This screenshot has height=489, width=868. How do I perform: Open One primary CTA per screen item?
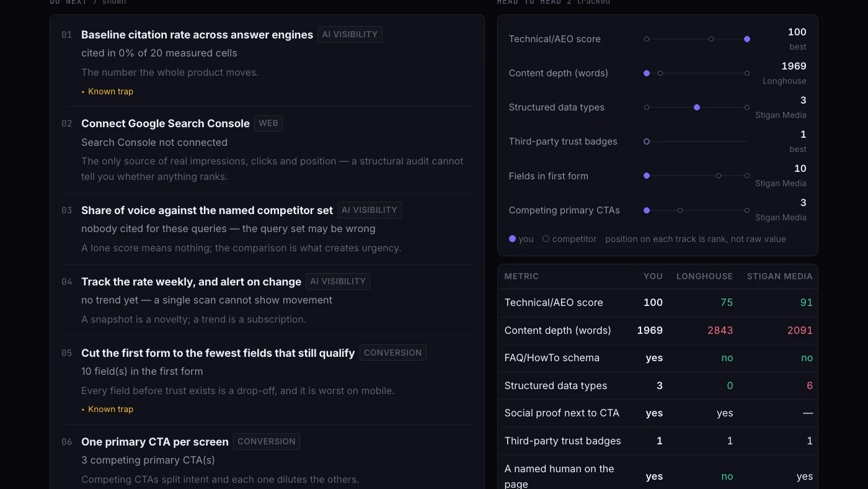(x=155, y=442)
